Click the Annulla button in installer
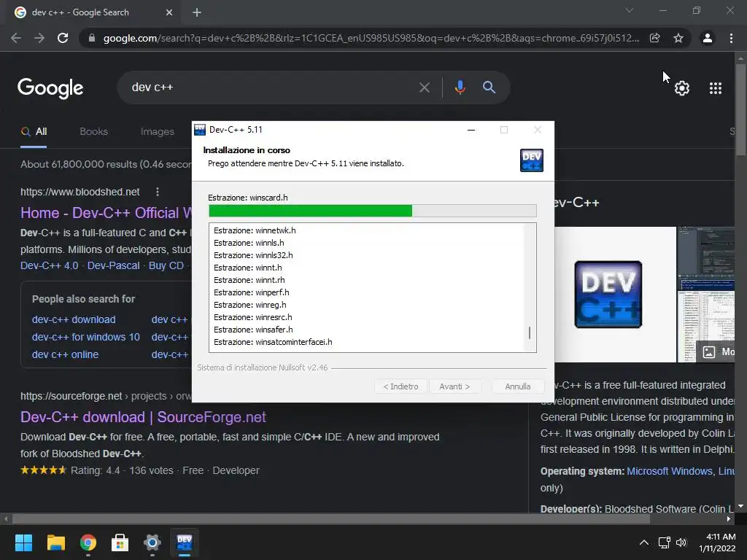The width and height of the screenshot is (747, 560). [x=517, y=386]
